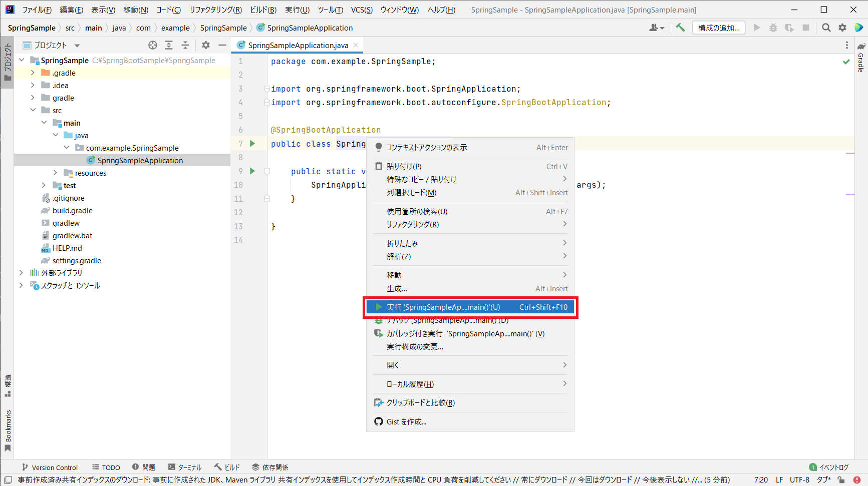This screenshot has width=868, height=486.
Task: Select HELP.md file in project tree
Action: [x=67, y=248]
